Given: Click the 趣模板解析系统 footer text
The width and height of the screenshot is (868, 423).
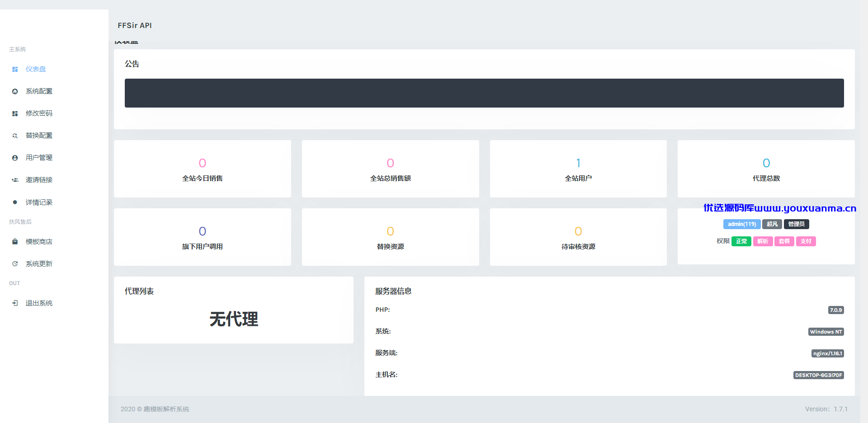Looking at the screenshot, I should [x=166, y=409].
